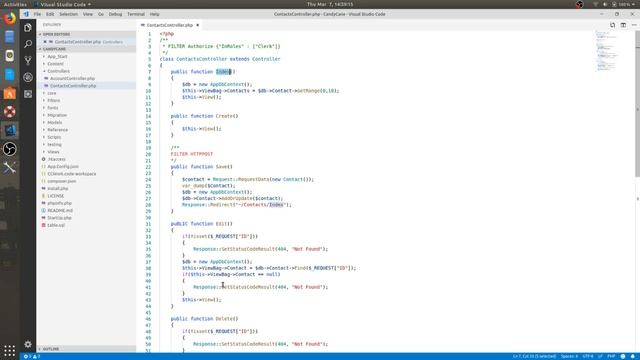Click the PHP language mode in status bar
This screenshot has width=640, height=360.
pyautogui.click(x=611, y=356)
